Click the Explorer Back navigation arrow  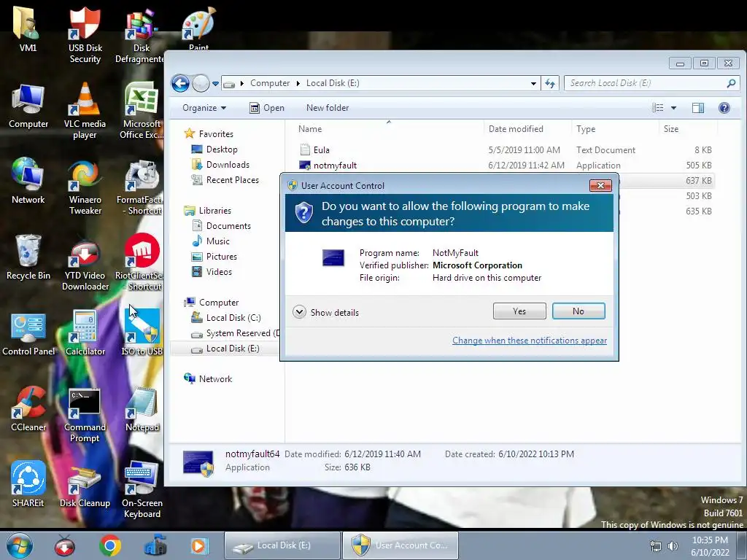pos(181,83)
